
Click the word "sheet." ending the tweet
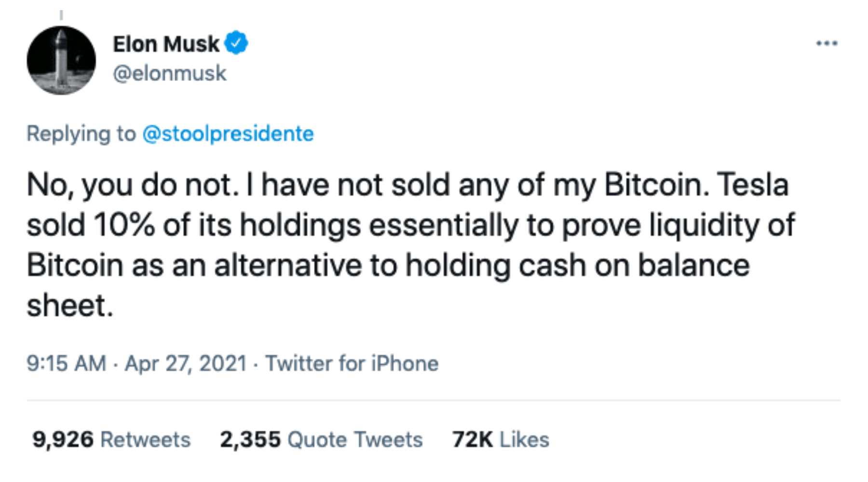coord(69,306)
